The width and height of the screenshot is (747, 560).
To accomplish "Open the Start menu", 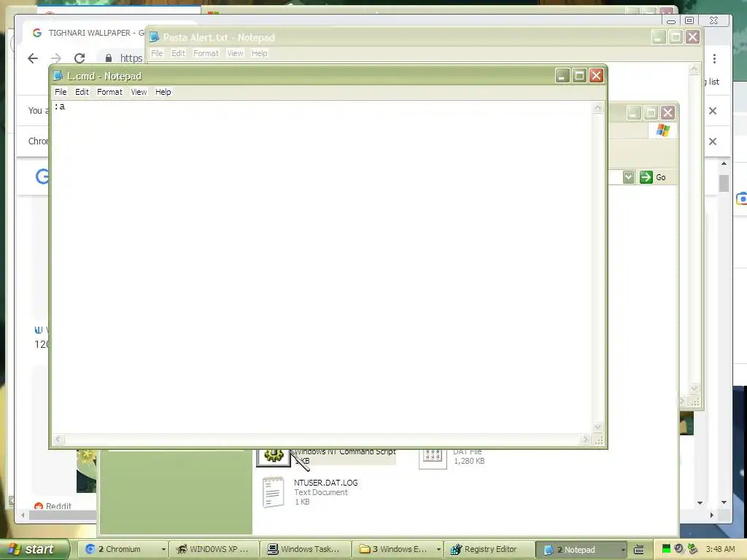I will coord(34,549).
